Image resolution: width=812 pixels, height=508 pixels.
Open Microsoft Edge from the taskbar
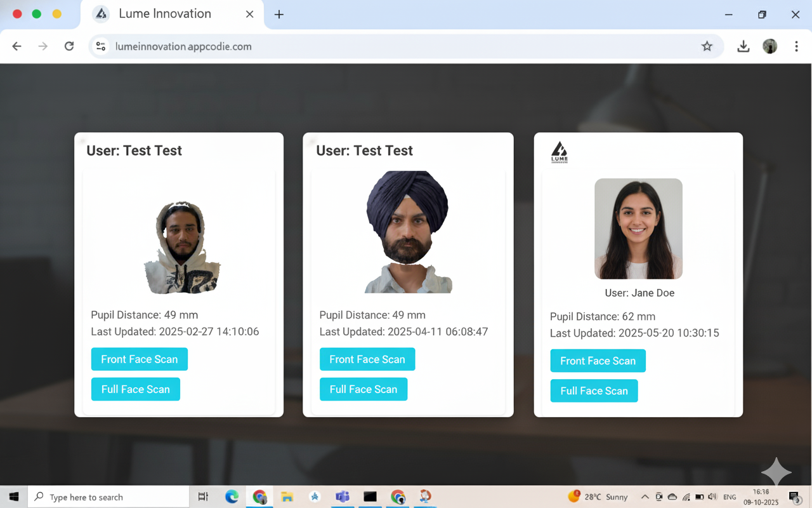pos(232,497)
